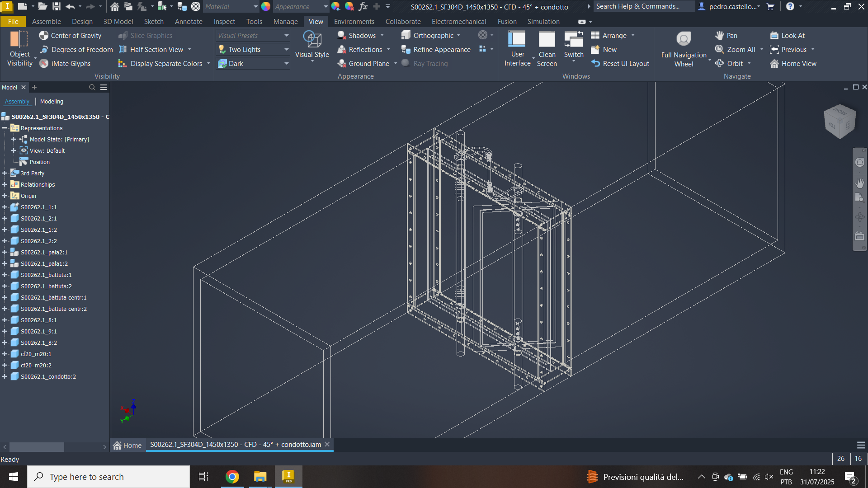Show Center of Gravity
Screen dimensions: 868x488
click(x=70, y=35)
